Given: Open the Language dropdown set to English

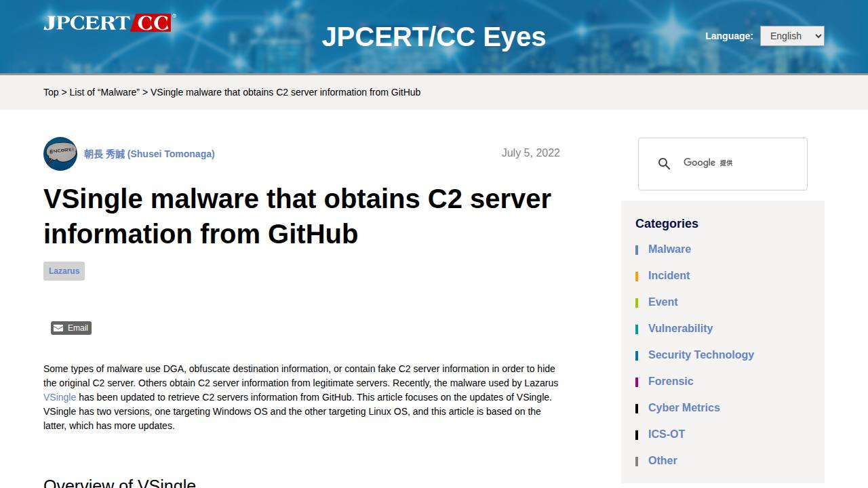Looking at the screenshot, I should [792, 36].
